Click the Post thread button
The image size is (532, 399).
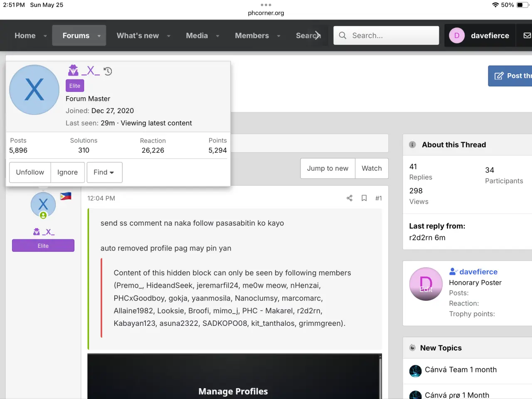point(510,76)
